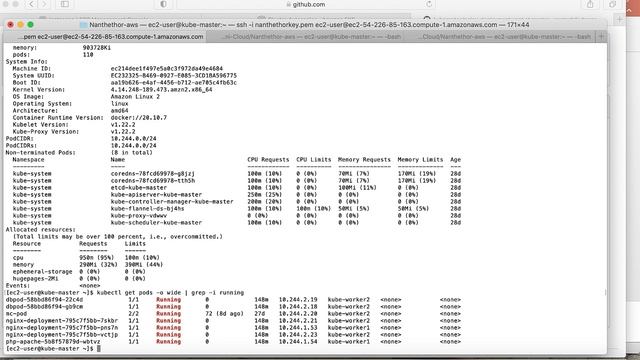Click the mc-pod row name
640x360 pixels.
click(16, 313)
